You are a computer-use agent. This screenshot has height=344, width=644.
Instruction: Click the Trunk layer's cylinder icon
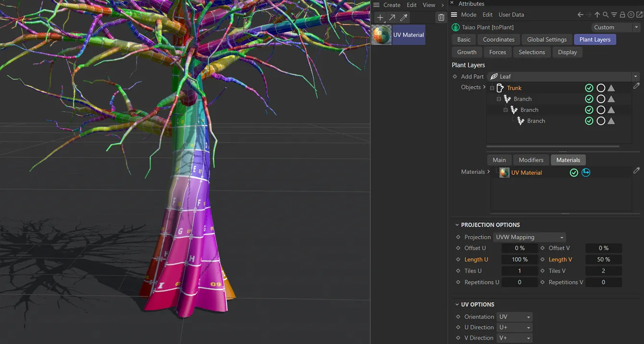click(x=500, y=87)
